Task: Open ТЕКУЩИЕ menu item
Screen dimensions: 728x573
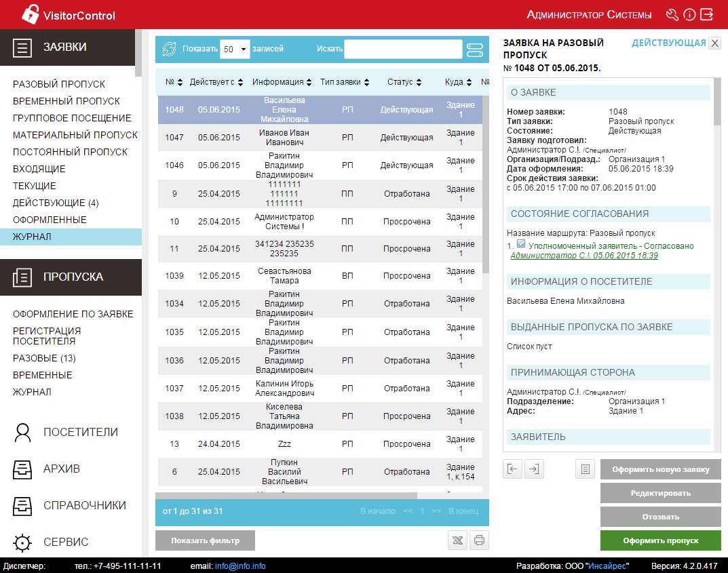Action: 35,186
